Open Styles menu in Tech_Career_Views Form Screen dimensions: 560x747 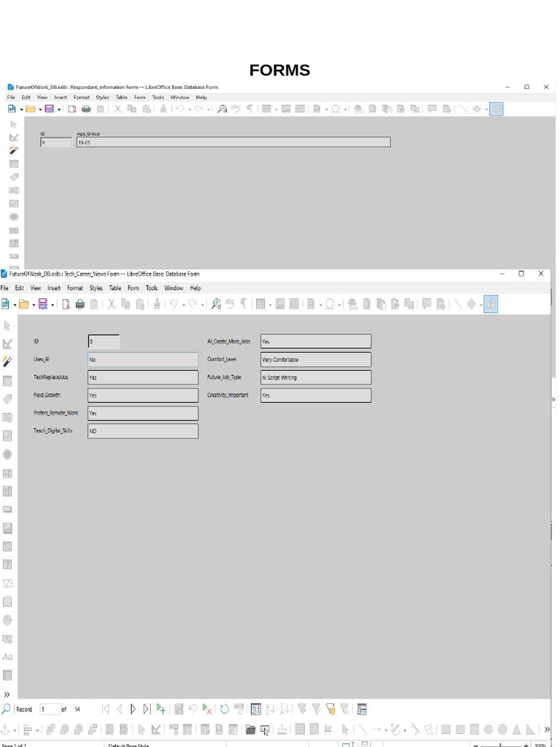pyautogui.click(x=96, y=287)
